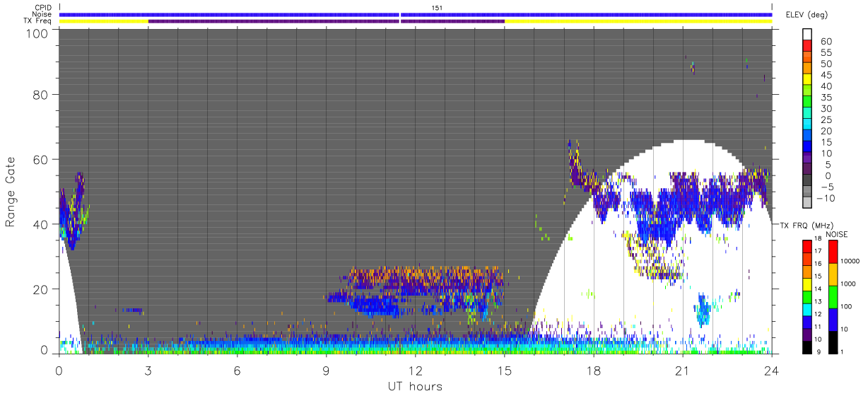
Task: Pick the yellow ELEV swatch between 45 and 40
Action: click(809, 81)
